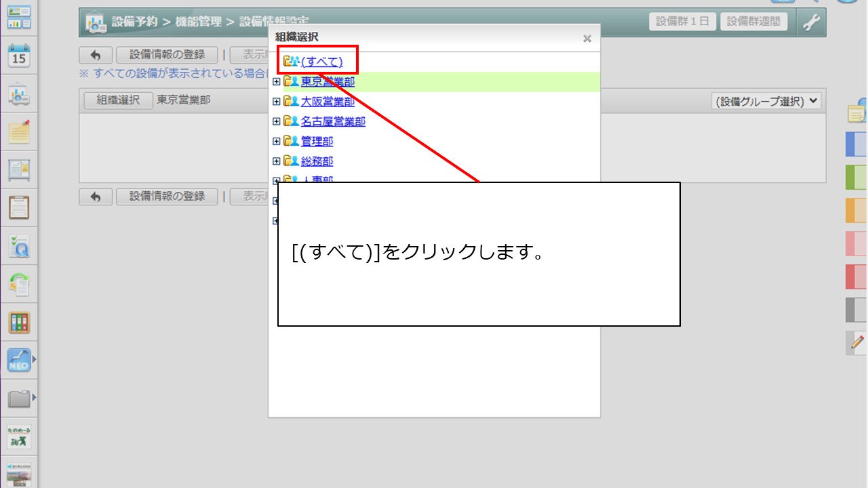Select 大阪営業部 in the organization tree

pos(327,102)
